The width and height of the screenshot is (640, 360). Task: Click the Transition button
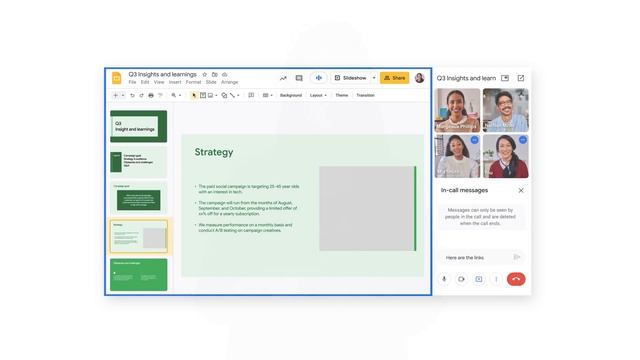coord(365,95)
